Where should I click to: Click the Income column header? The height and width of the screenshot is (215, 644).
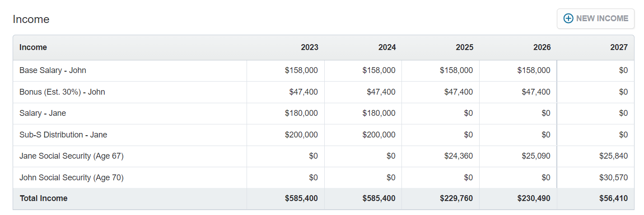(33, 47)
